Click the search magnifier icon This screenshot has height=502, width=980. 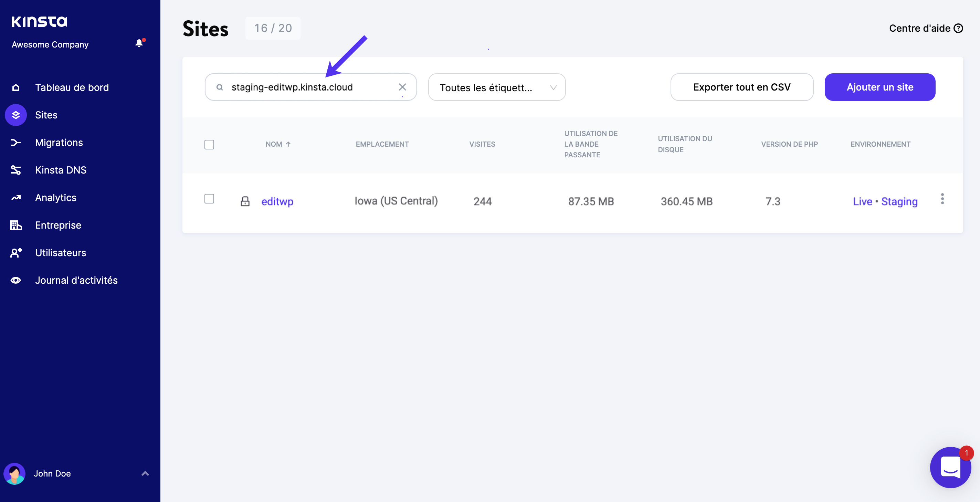pos(220,87)
